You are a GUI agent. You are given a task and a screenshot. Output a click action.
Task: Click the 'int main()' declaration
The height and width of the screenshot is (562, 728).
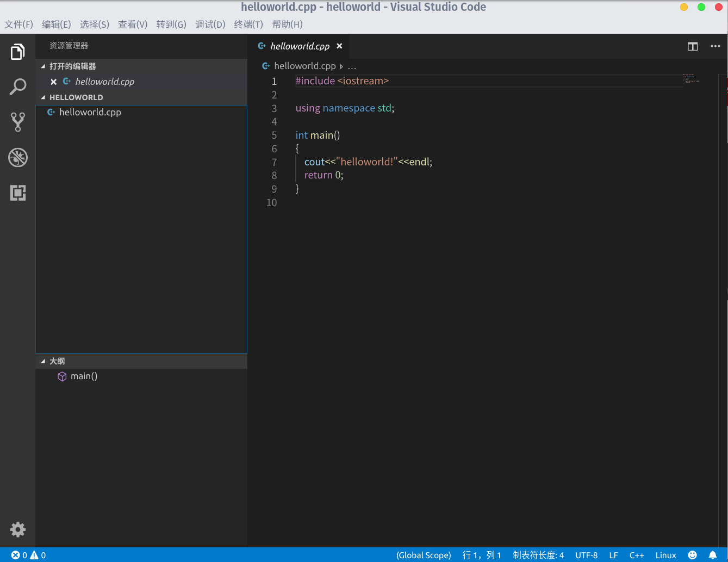(318, 135)
